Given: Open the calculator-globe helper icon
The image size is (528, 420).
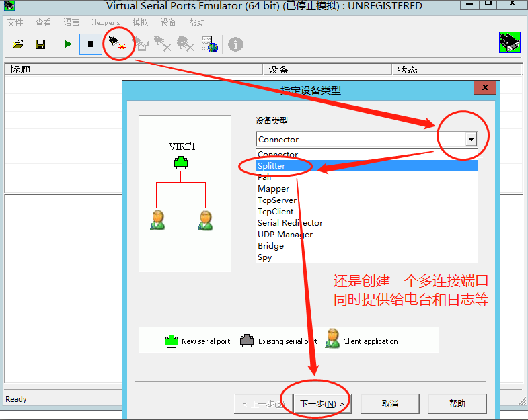Looking at the screenshot, I should [x=209, y=44].
